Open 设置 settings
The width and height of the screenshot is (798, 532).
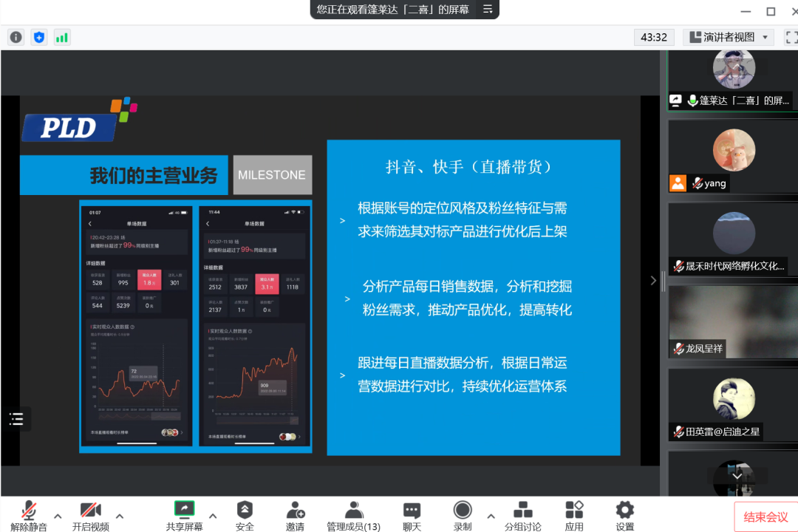click(625, 516)
